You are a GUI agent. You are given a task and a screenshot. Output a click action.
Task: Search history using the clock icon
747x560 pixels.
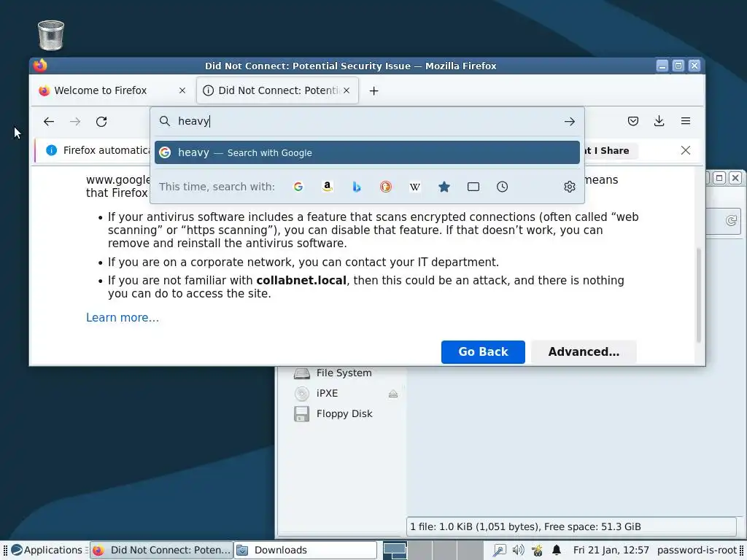[x=502, y=187]
